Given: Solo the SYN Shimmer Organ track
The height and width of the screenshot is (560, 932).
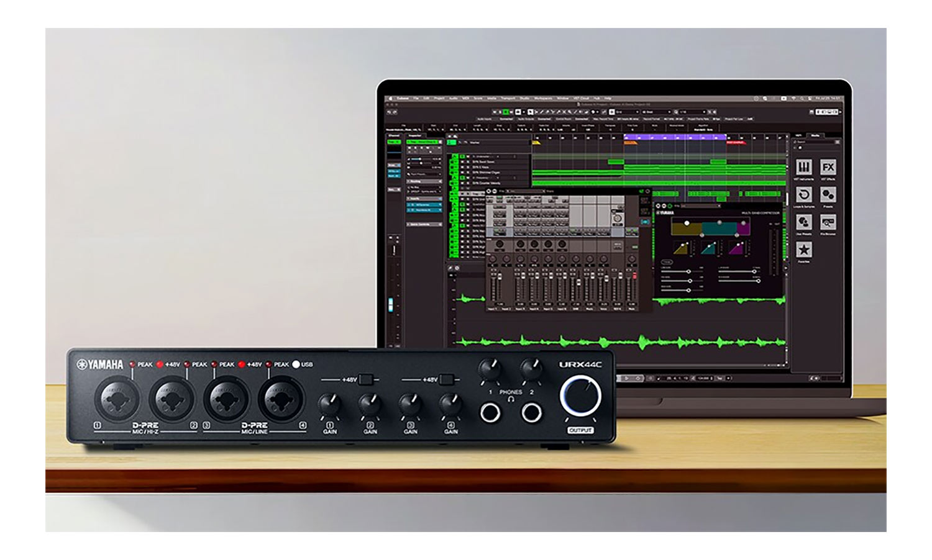Looking at the screenshot, I should pos(468,173).
